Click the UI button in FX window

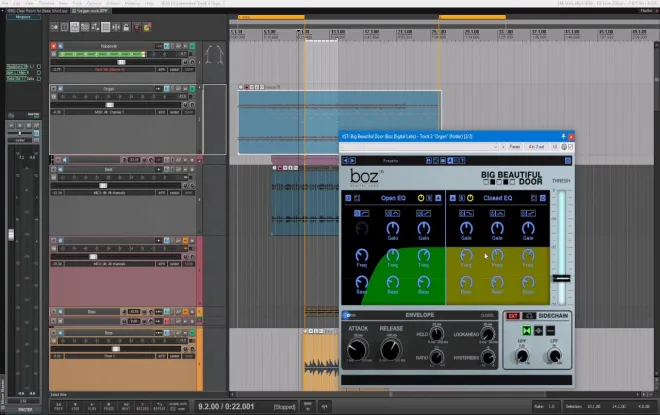pyautogui.click(x=554, y=147)
